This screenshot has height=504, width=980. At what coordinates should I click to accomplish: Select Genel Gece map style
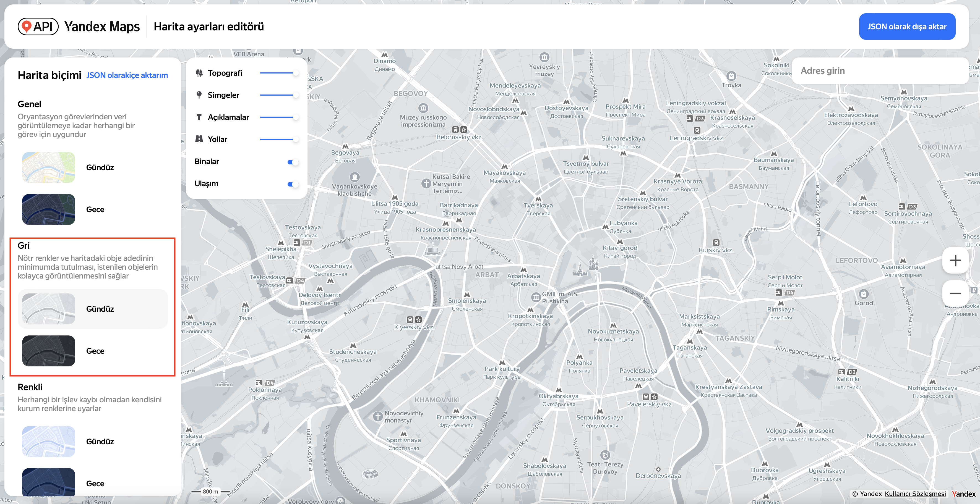click(x=93, y=209)
